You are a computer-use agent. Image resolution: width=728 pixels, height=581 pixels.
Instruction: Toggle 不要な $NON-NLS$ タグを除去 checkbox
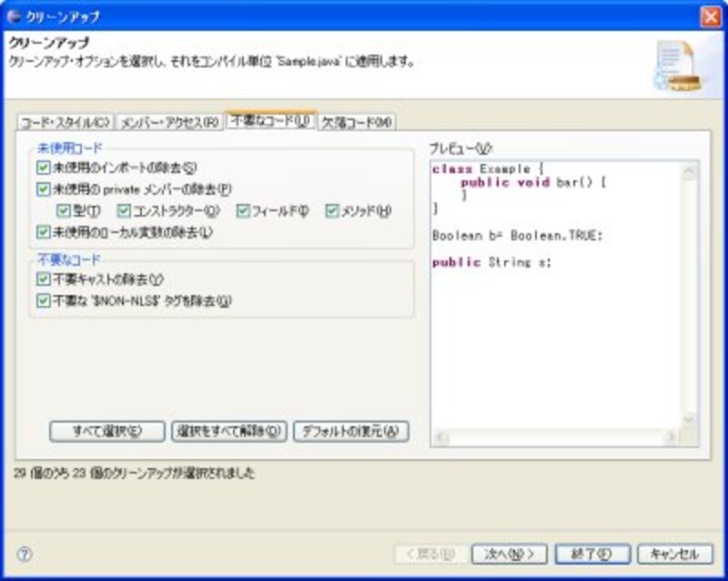click(x=43, y=301)
